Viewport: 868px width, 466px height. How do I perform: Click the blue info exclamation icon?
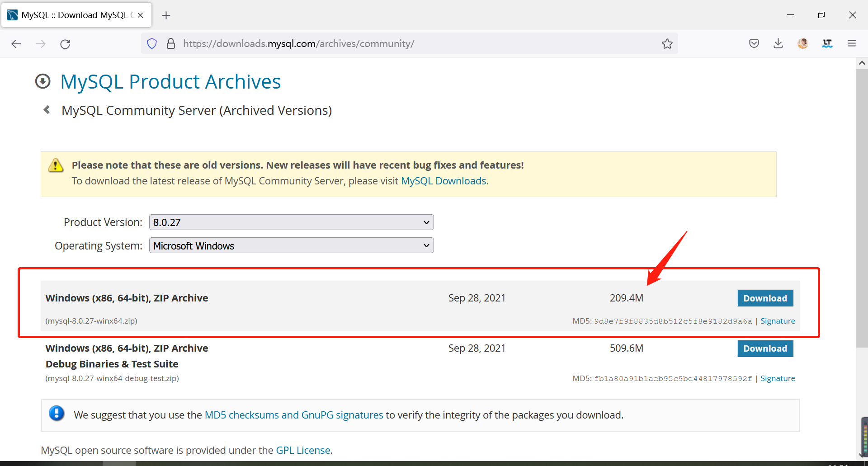pos(57,413)
